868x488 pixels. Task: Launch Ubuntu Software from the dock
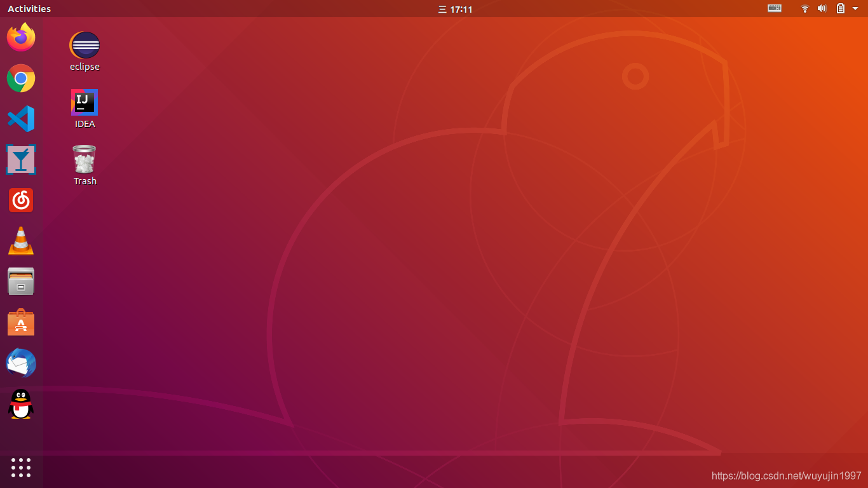(x=21, y=322)
